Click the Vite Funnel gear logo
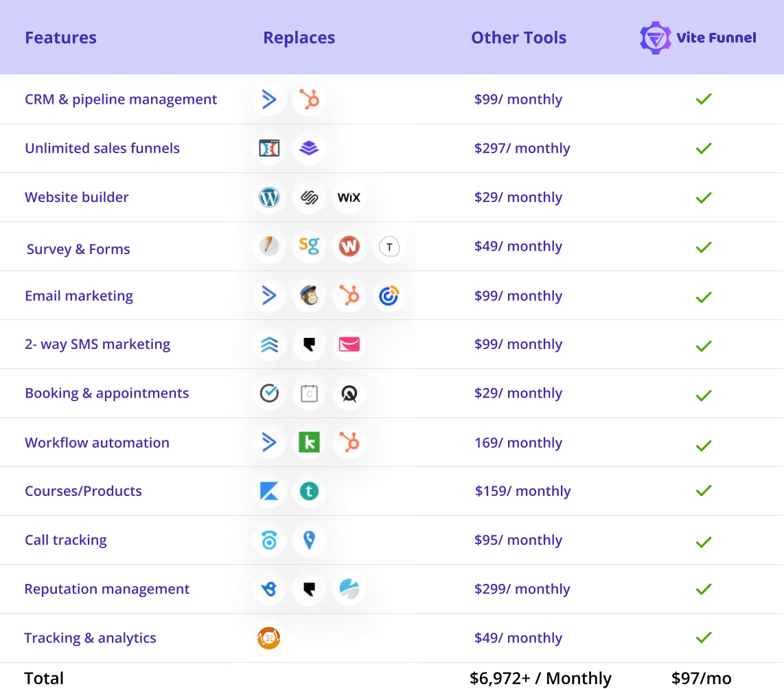The image size is (784, 689). [x=656, y=38]
